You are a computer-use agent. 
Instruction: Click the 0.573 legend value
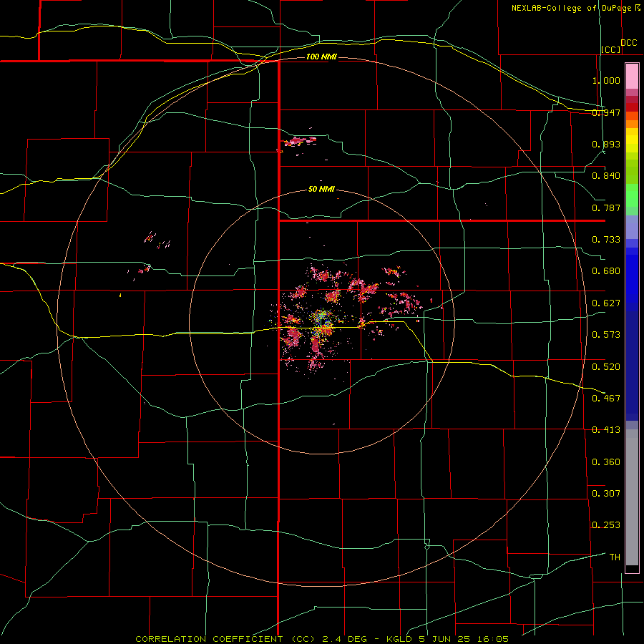coord(606,335)
